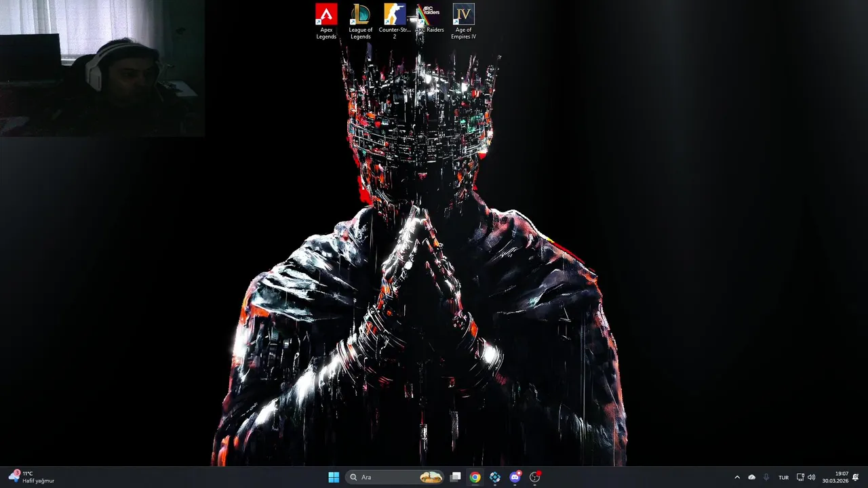Select the Counter-Strike 2 shortcut icon
The width and height of the screenshot is (868, 488).
(395, 22)
